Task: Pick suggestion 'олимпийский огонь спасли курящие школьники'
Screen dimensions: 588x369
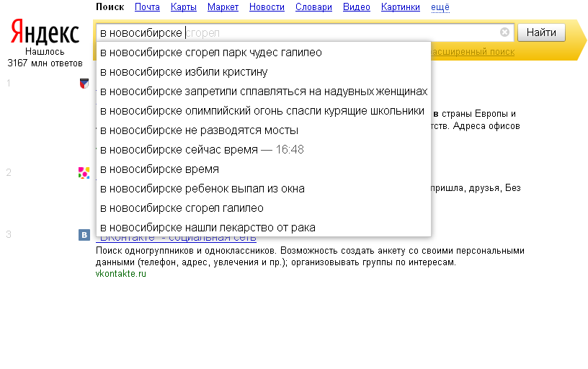Action: coord(264,110)
